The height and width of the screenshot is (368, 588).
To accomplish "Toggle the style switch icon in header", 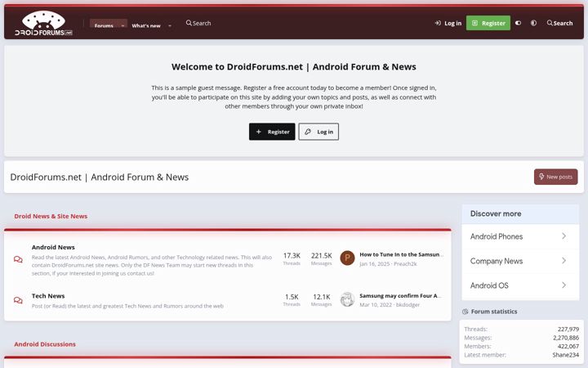I will [x=518, y=23].
